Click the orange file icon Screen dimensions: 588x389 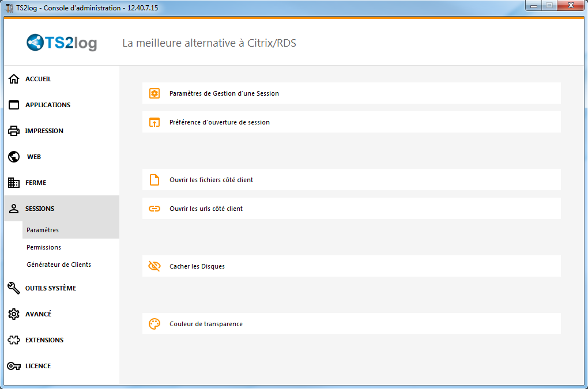pos(154,180)
